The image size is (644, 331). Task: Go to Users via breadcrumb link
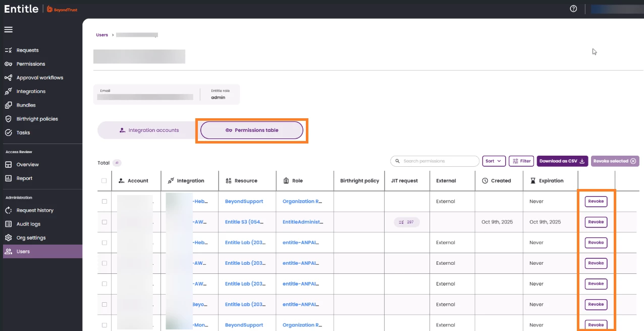point(102,35)
